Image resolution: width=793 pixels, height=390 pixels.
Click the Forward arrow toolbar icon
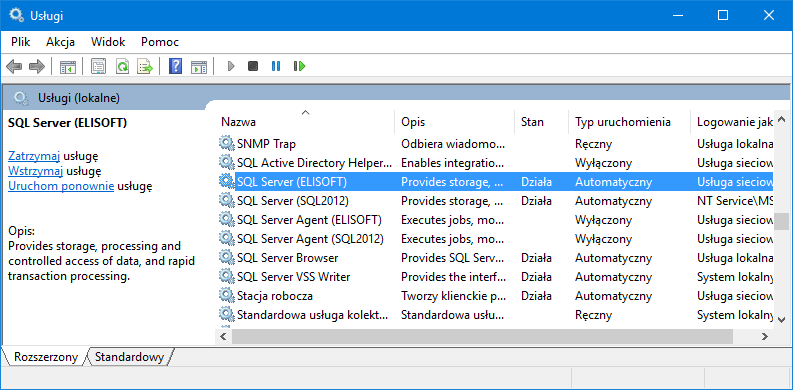pos(37,66)
